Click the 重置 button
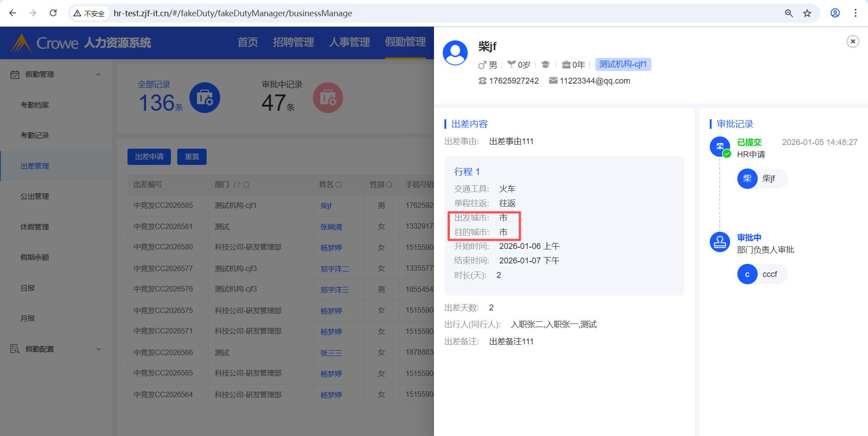This screenshot has height=436, width=868. click(192, 157)
